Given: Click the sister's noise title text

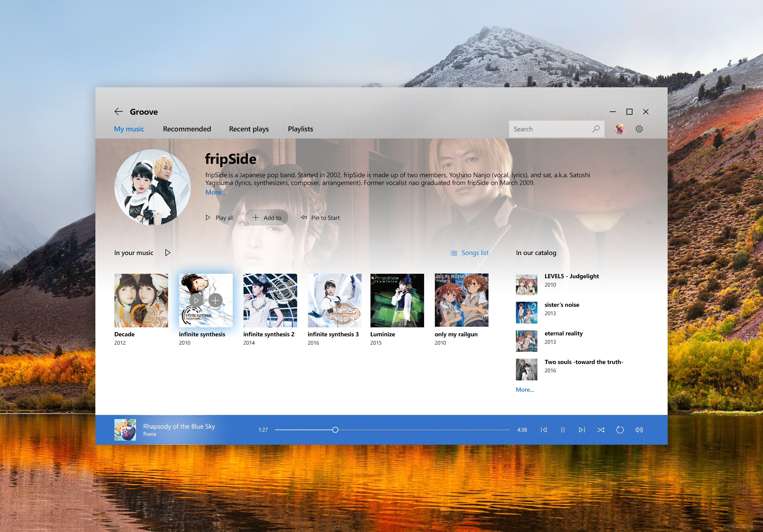Looking at the screenshot, I should coord(562,305).
